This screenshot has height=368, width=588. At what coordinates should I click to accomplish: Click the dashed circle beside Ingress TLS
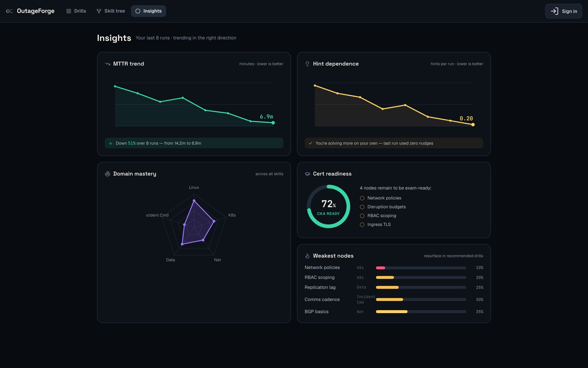point(362,225)
